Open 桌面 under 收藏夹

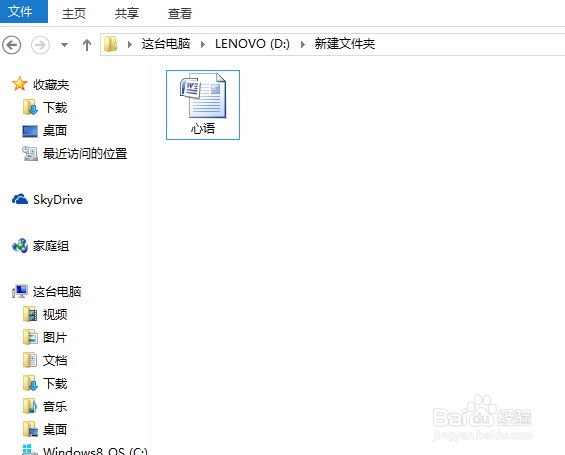[x=55, y=131]
